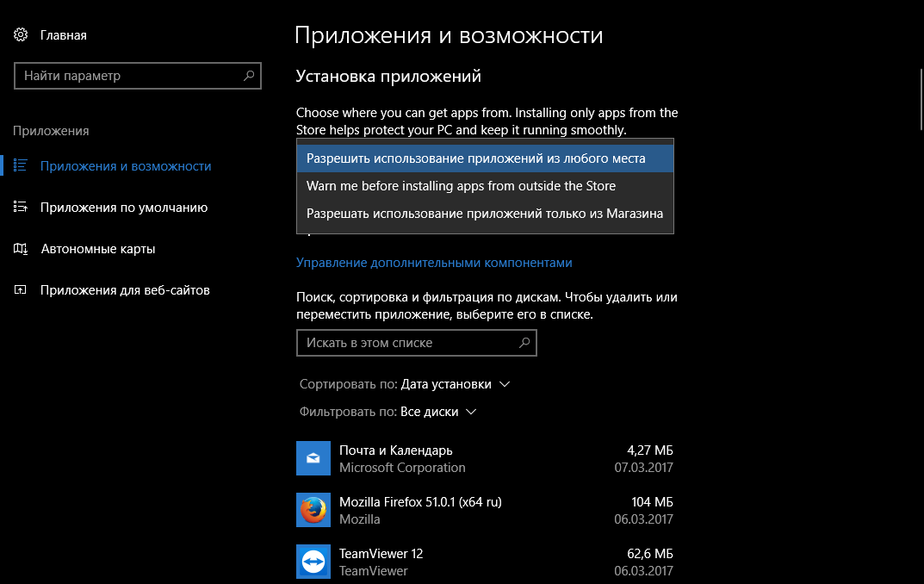Click the settings gear next to Главная

19,34
